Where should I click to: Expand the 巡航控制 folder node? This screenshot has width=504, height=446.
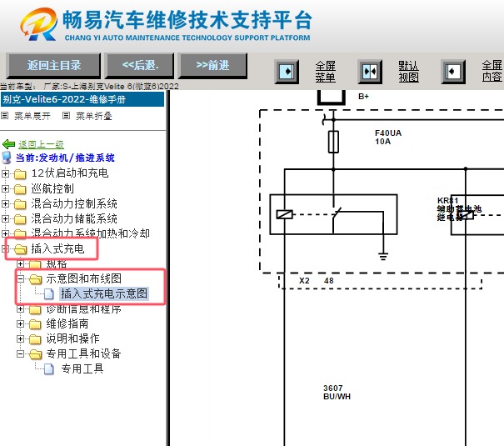tap(5, 188)
